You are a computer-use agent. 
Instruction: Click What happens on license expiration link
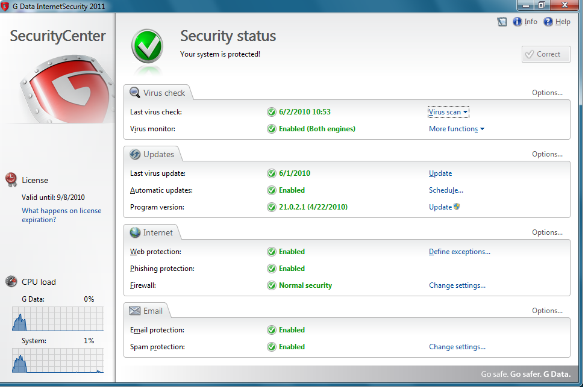coord(61,215)
